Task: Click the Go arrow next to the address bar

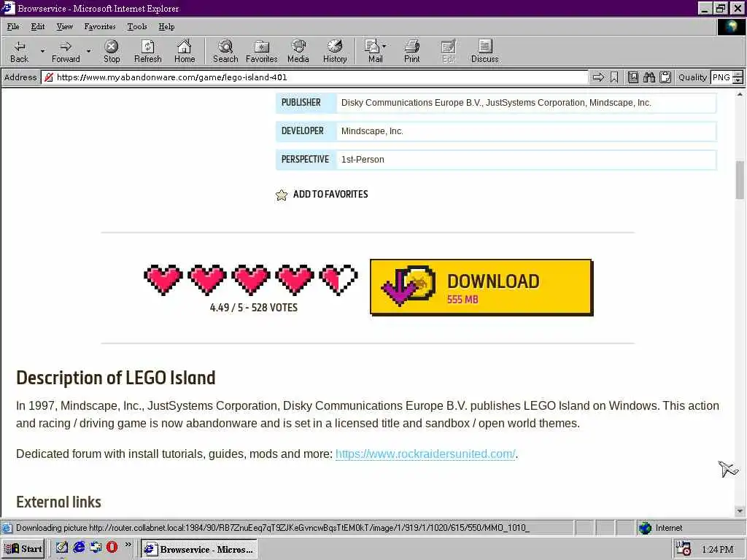Action: [598, 77]
